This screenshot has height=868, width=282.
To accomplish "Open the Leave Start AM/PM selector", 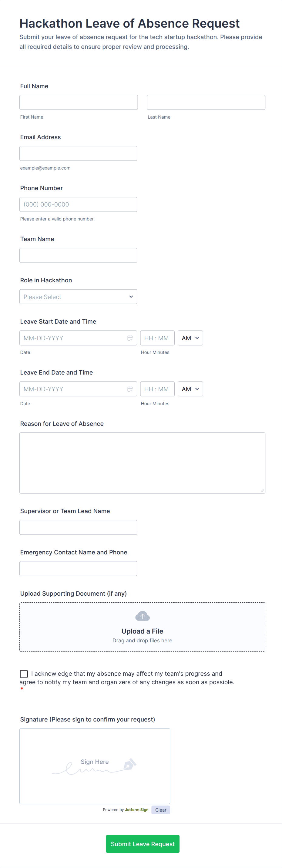I will (x=190, y=338).
